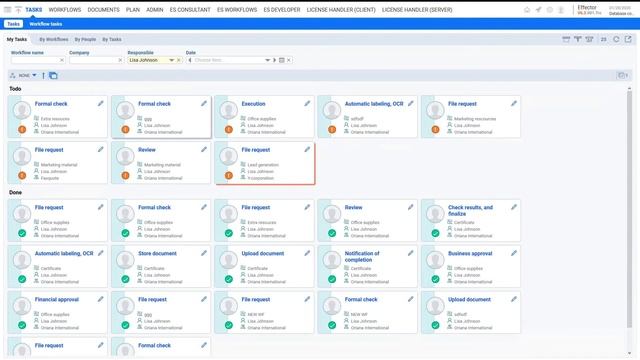Open the ADMIN menu

coord(155,10)
